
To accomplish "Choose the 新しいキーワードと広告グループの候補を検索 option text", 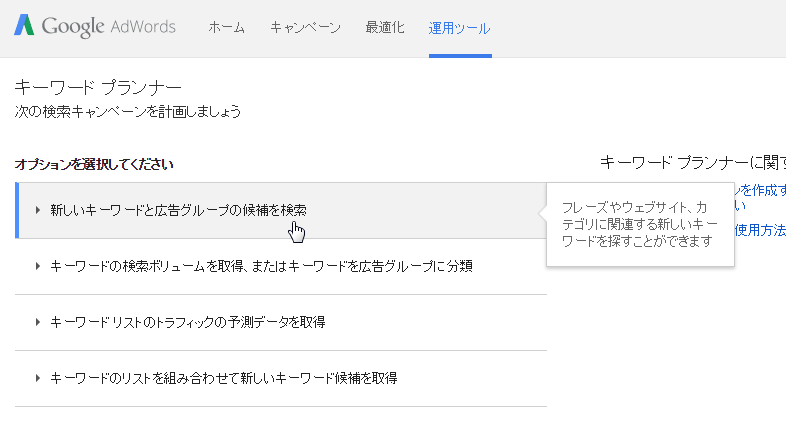I will coord(178,210).
